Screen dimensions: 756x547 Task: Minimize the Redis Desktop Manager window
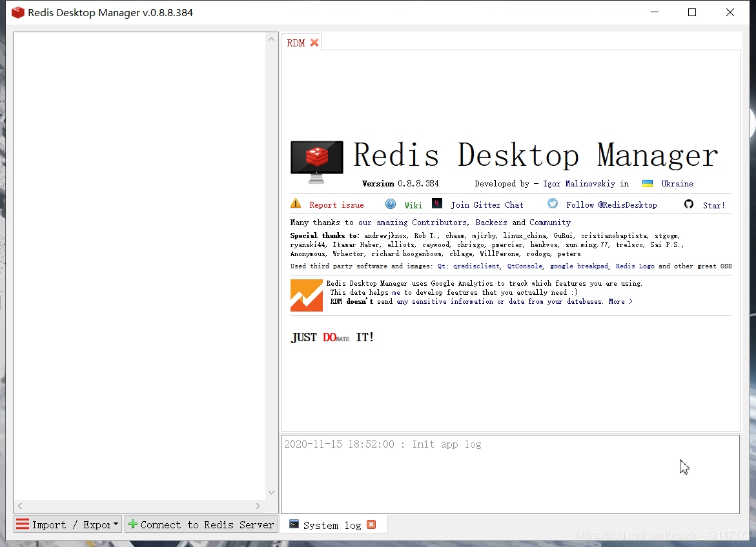pyautogui.click(x=654, y=12)
